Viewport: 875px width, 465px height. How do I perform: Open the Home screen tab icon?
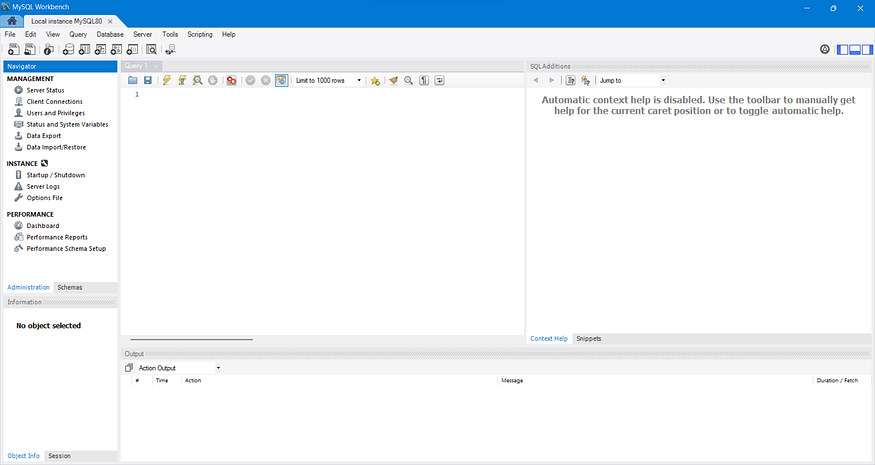12,21
